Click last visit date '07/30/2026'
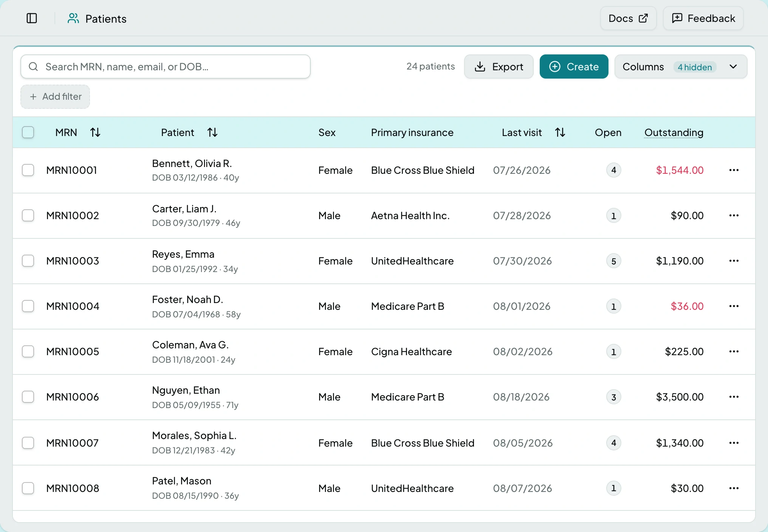The width and height of the screenshot is (768, 532). click(x=522, y=261)
